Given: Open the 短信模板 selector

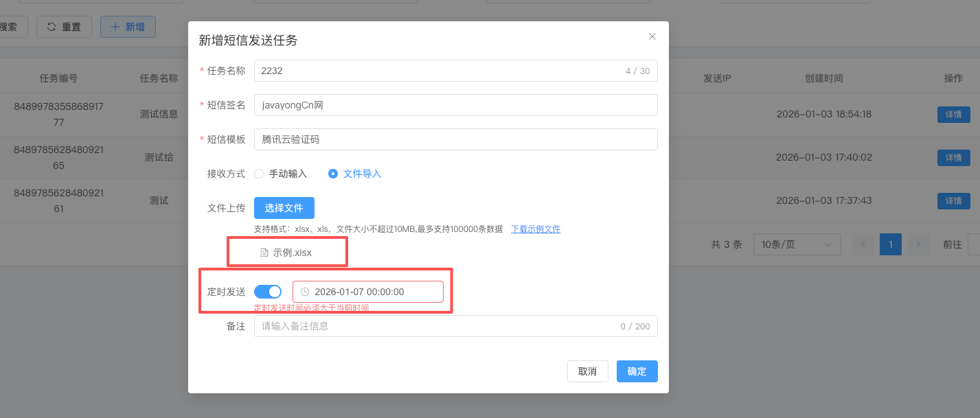Looking at the screenshot, I should click(x=455, y=139).
